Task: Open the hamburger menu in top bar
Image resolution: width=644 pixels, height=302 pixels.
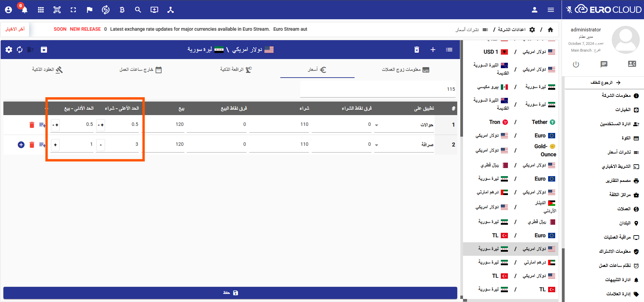Action: 551,10
